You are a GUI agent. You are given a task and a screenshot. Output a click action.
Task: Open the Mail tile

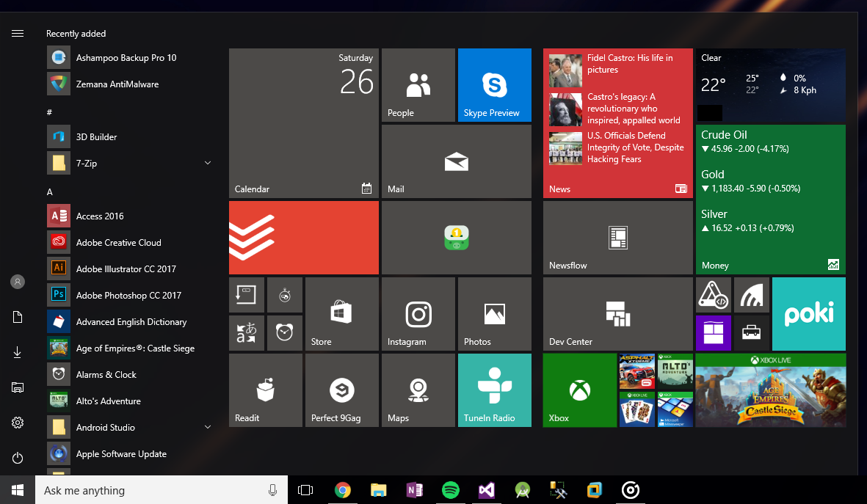coord(456,161)
